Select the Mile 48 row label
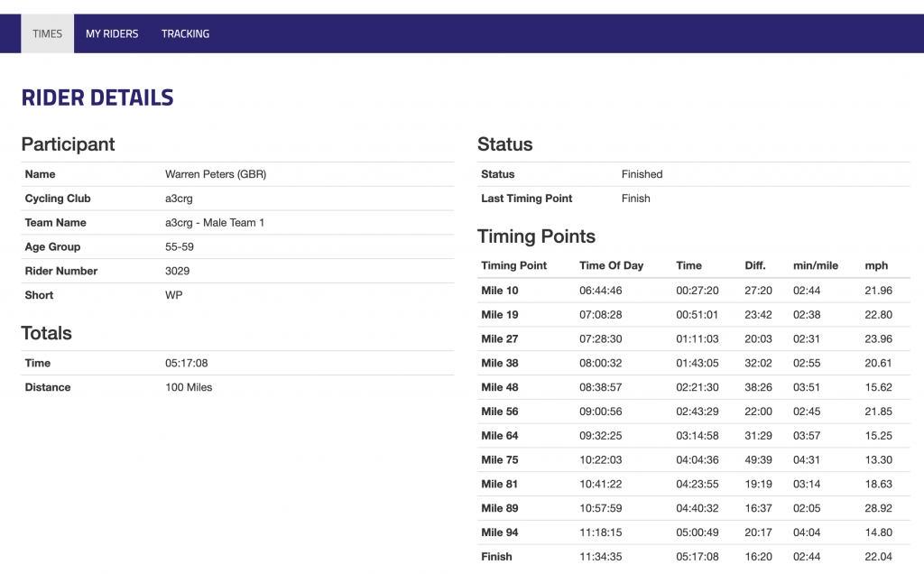The width and height of the screenshot is (924, 574). tap(500, 386)
